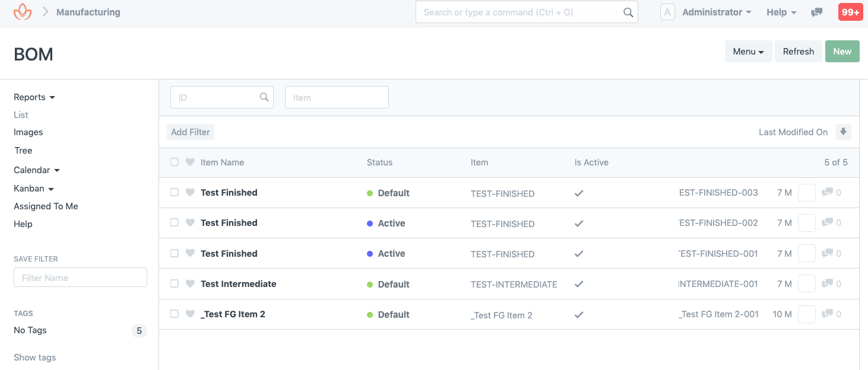The height and width of the screenshot is (370, 868).
Task: Open comments icon for _Test FG Item 2-001 row
Action: pos(827,314)
